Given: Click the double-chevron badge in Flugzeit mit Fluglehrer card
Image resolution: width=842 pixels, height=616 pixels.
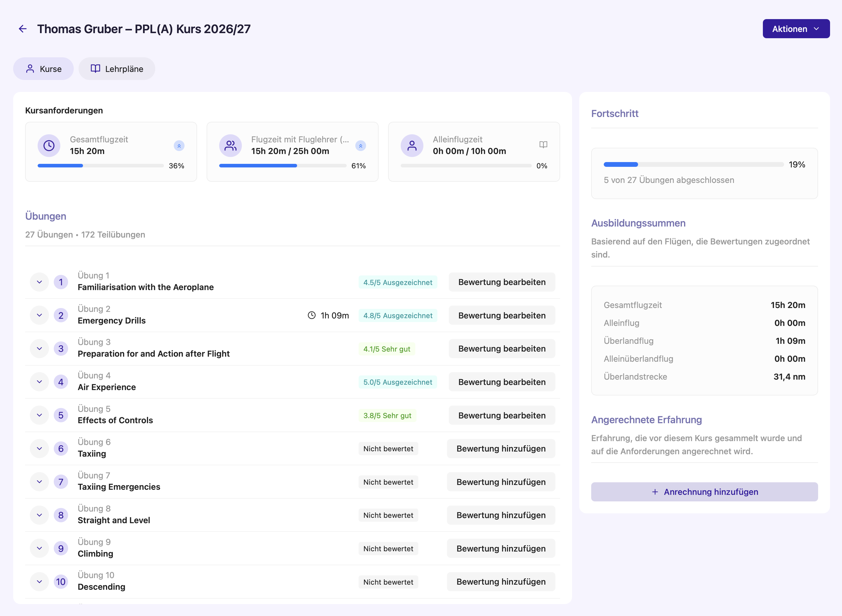Looking at the screenshot, I should point(360,146).
